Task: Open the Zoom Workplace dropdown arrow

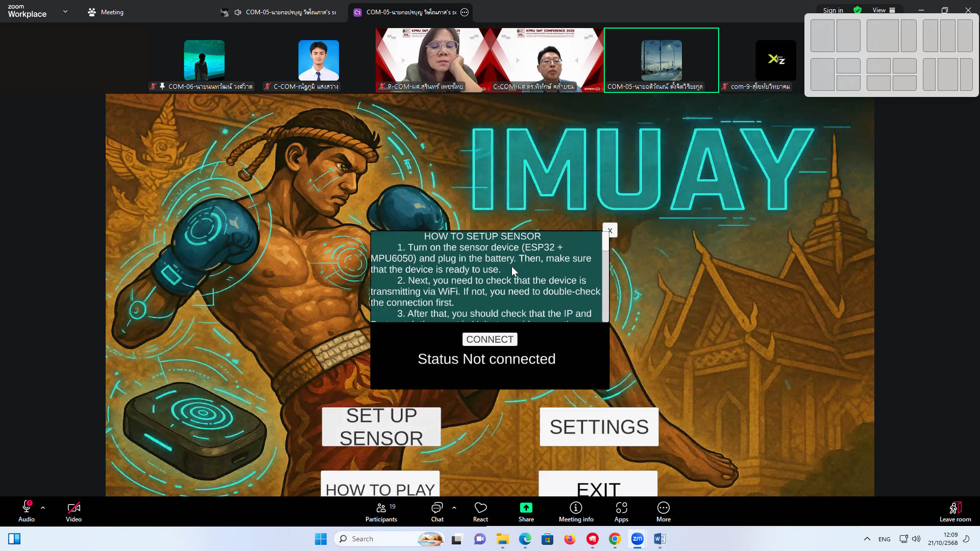Action: pyautogui.click(x=65, y=11)
